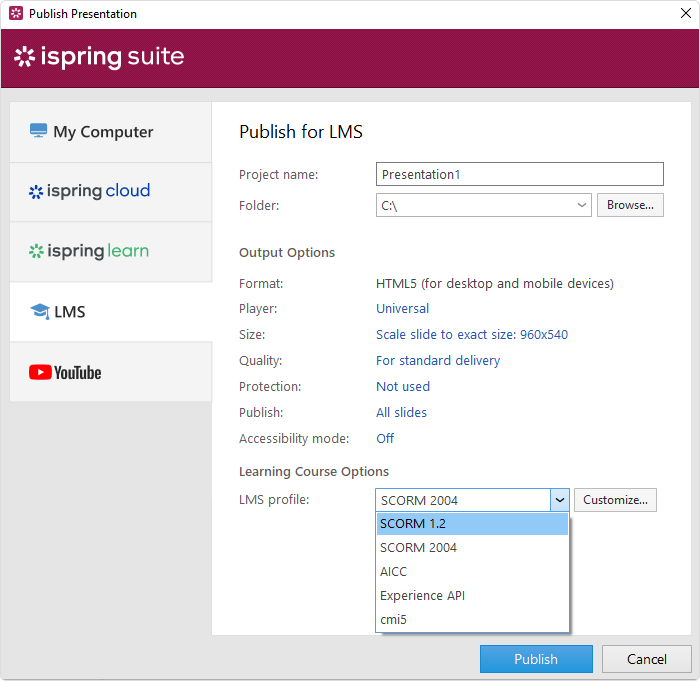Screen dimensions: 700x681
Task: Click the Output Options heading
Action: (x=287, y=253)
